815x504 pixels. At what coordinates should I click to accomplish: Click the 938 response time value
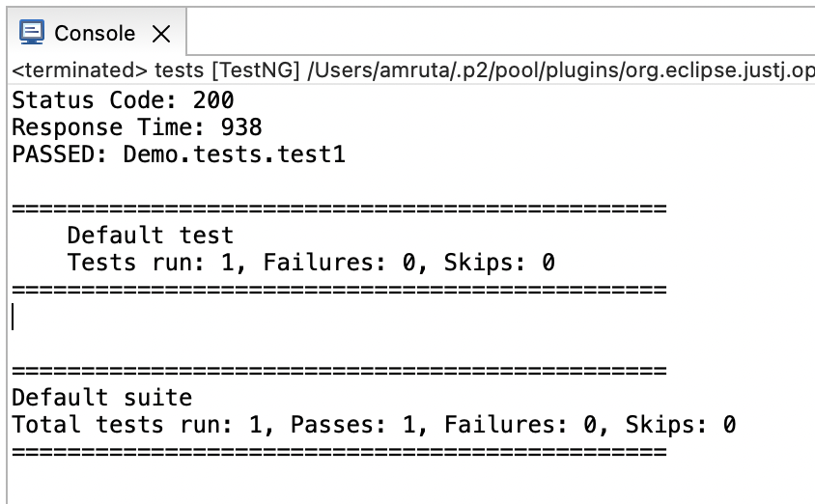pos(241,126)
